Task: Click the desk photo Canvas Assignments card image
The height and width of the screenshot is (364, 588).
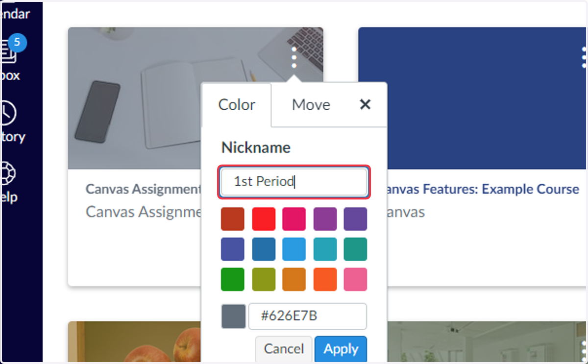Action: 135,98
